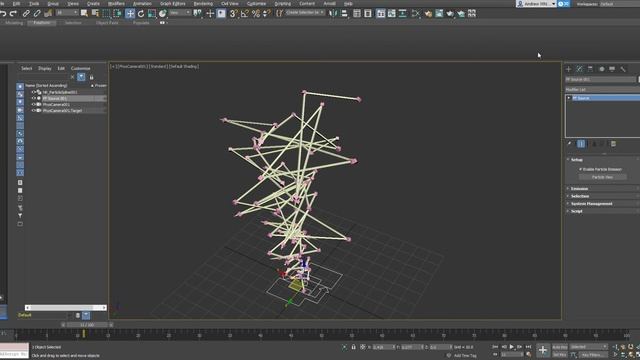
Task: Open the Selection Filter dropdown
Action: pyautogui.click(x=67, y=13)
